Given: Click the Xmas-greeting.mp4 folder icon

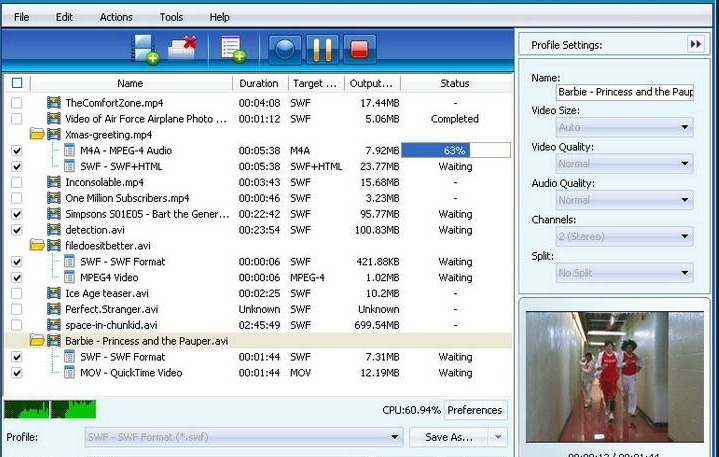Looking at the screenshot, I should click(x=38, y=134).
